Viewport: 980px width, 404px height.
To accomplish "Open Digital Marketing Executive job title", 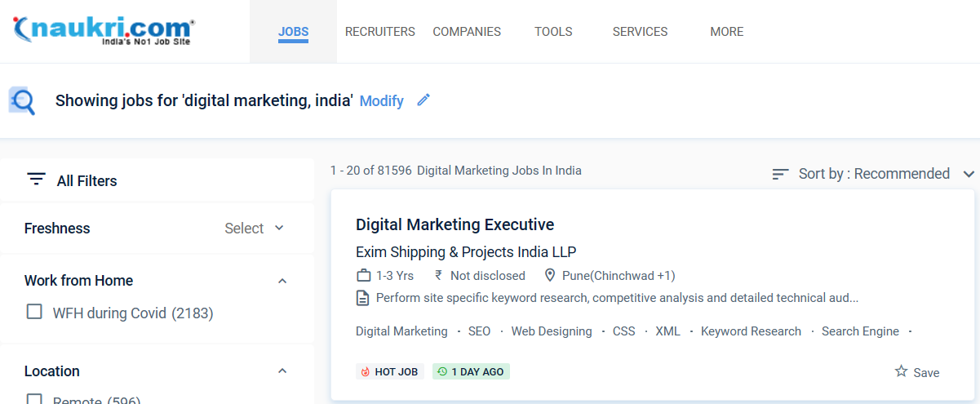I will pyautogui.click(x=455, y=224).
